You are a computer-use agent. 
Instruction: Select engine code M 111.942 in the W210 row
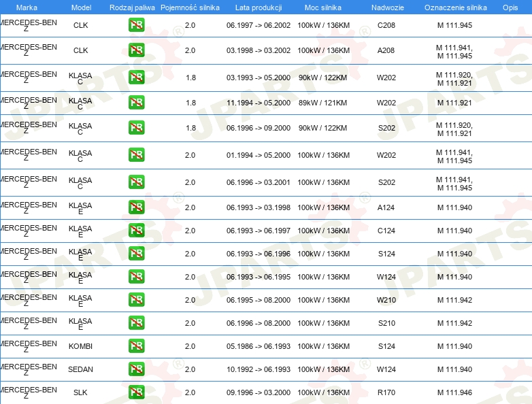pos(454,299)
